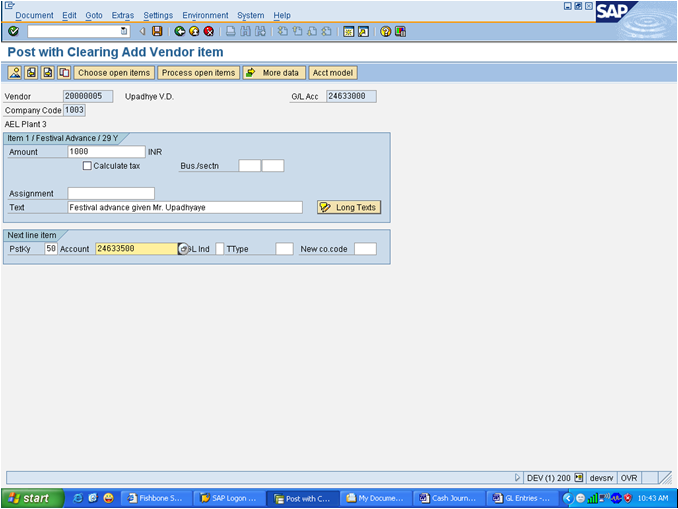Click the first Bus./sectn input box
678x509 pixels.
[x=249, y=166]
